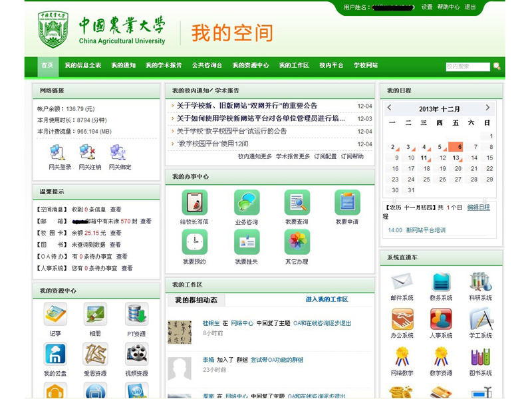The image size is (532, 399).
Task: Open the 教务系统 icon
Action: click(441, 281)
